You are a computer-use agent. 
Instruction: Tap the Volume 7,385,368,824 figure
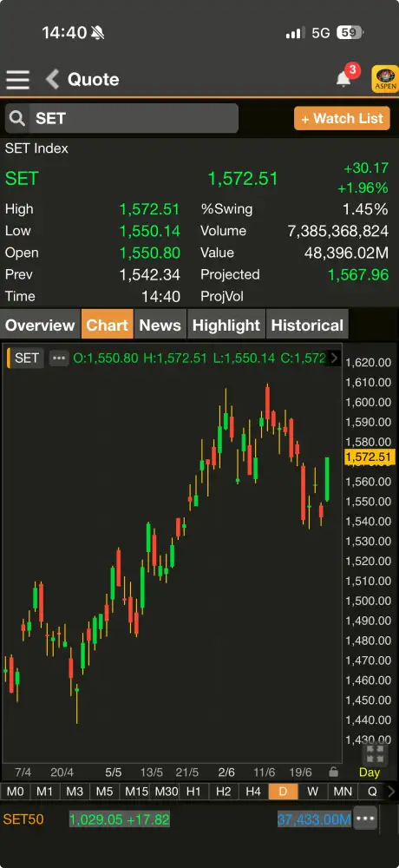point(337,231)
